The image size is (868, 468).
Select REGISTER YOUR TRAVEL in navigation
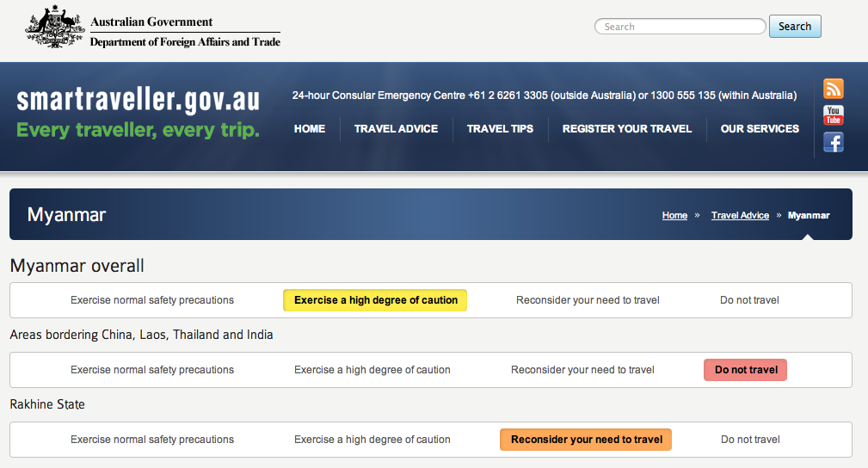pyautogui.click(x=627, y=129)
